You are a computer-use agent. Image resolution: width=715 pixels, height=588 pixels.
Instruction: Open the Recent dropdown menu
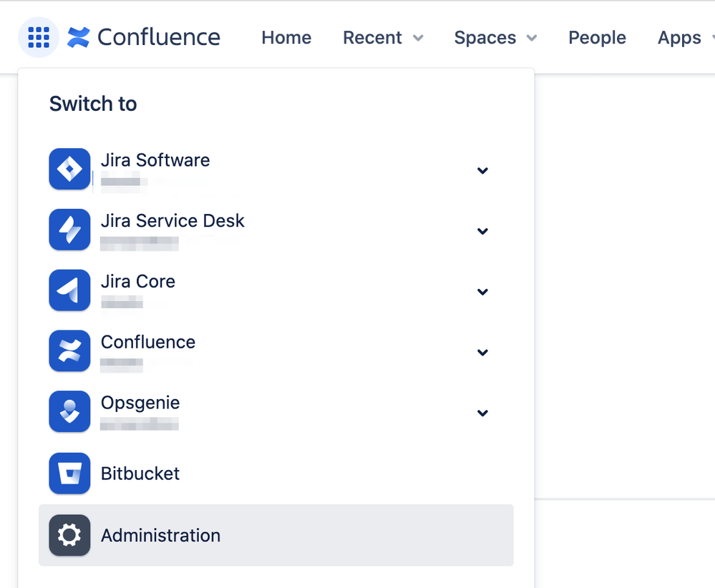pyautogui.click(x=383, y=38)
